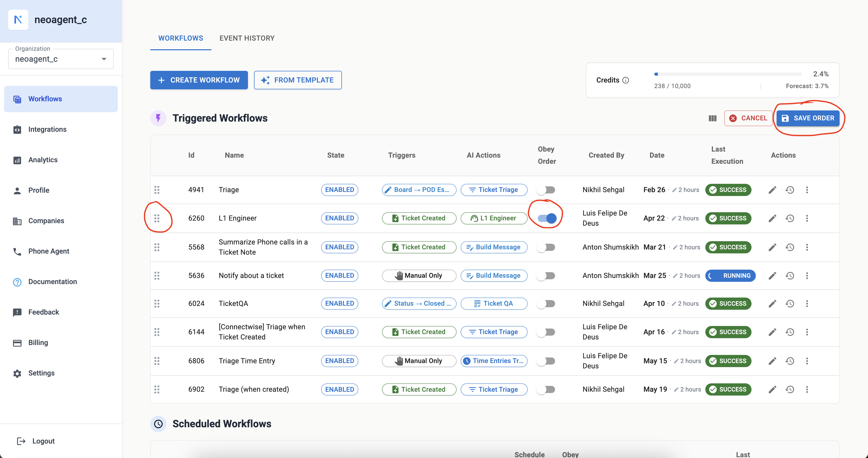
Task: Edit the Triage workflow via pencil icon
Action: pyautogui.click(x=772, y=190)
